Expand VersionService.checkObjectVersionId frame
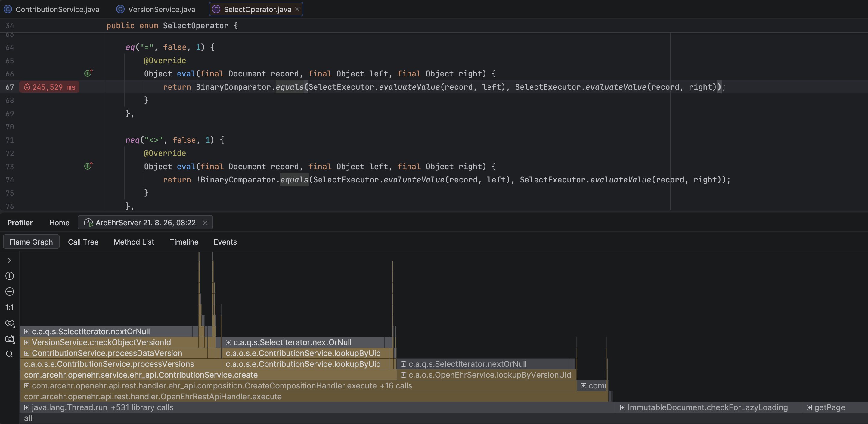 click(x=26, y=342)
